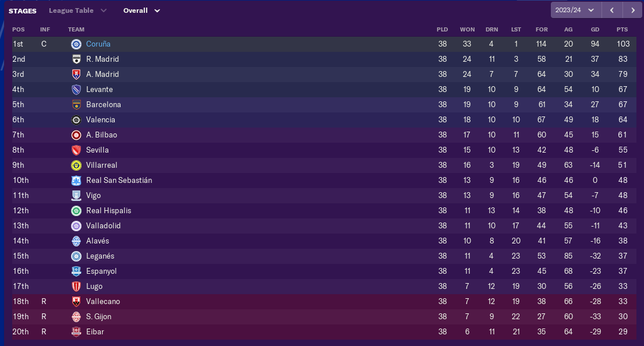The width and height of the screenshot is (644, 346).
Task: Sort table by PTS column header
Action: (x=622, y=30)
